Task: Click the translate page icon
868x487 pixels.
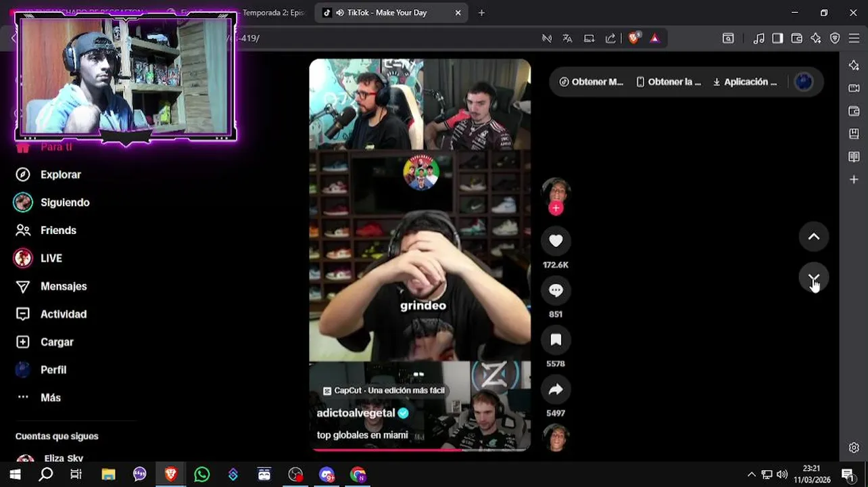Action: click(x=567, y=39)
